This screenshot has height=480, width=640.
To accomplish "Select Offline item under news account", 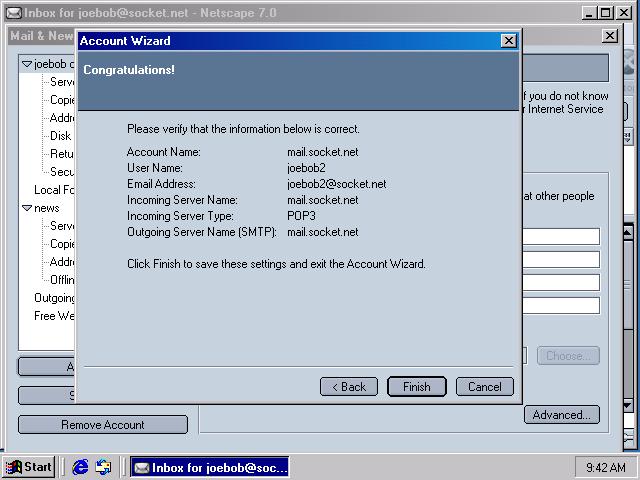I will tap(62, 280).
